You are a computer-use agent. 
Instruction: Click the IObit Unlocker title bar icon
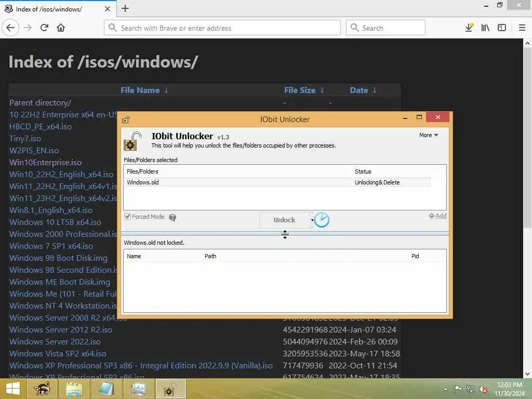(x=126, y=119)
